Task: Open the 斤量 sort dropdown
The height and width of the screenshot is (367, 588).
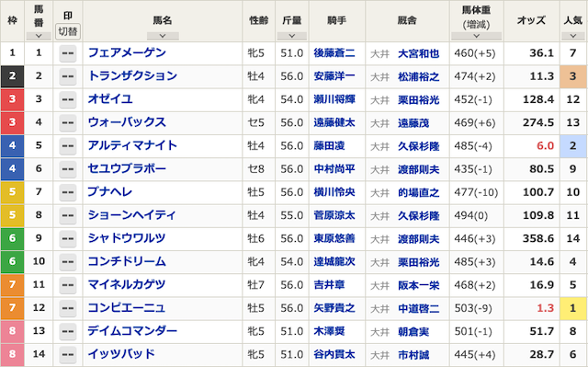Action: tap(292, 36)
